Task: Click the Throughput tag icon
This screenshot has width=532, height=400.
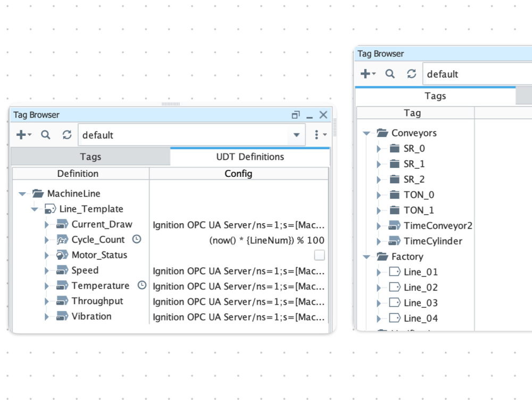Action: click(x=62, y=301)
